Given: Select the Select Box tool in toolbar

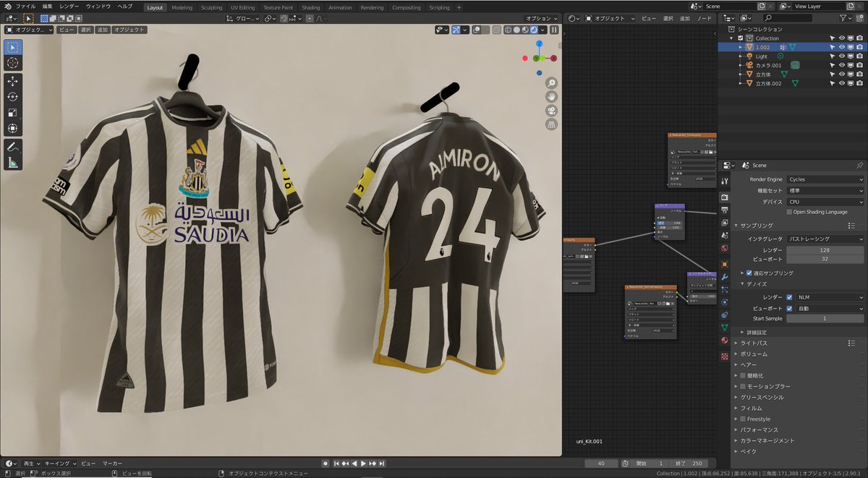Looking at the screenshot, I should pyautogui.click(x=13, y=47).
